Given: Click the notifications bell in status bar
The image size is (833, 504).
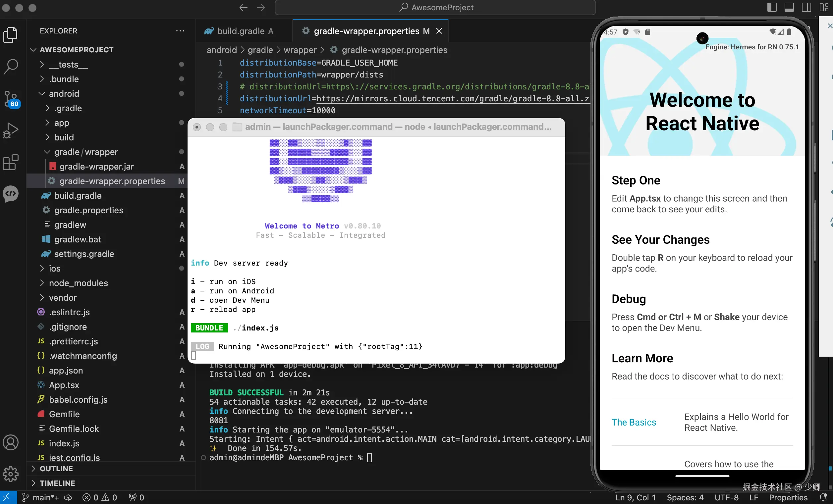Looking at the screenshot, I should [823, 497].
